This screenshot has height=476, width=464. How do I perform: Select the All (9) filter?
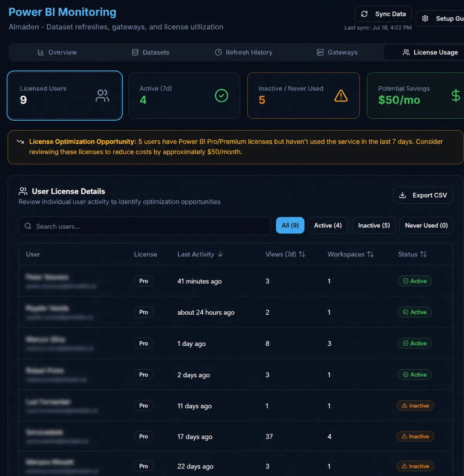[x=290, y=225]
